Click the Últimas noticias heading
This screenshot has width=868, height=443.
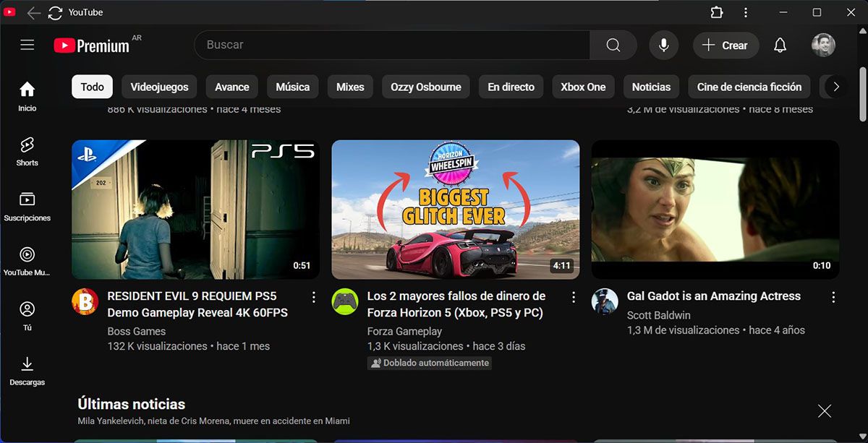[x=132, y=404]
